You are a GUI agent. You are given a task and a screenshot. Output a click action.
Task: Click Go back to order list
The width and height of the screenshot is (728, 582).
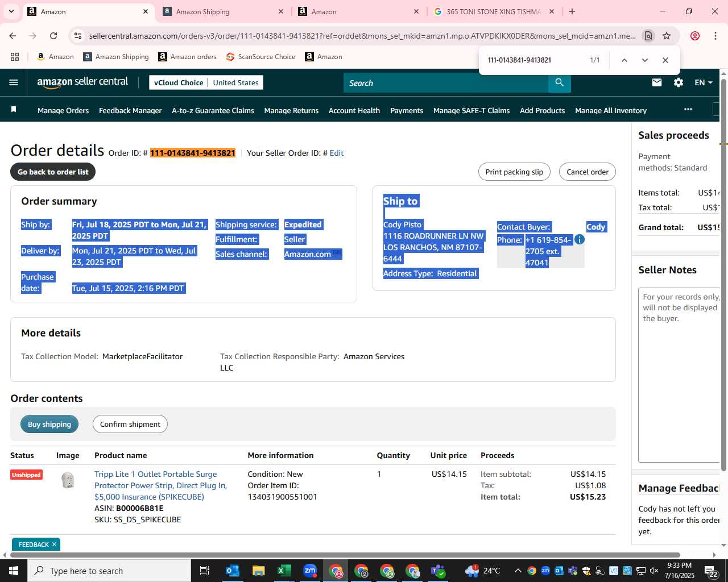point(53,172)
